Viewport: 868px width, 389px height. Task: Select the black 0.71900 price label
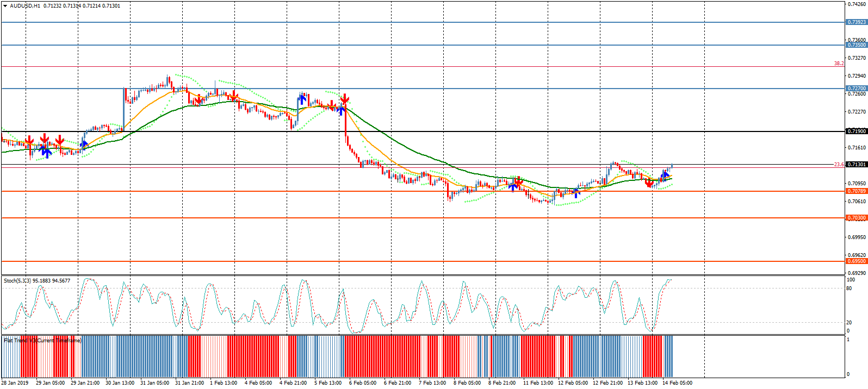[x=857, y=131]
